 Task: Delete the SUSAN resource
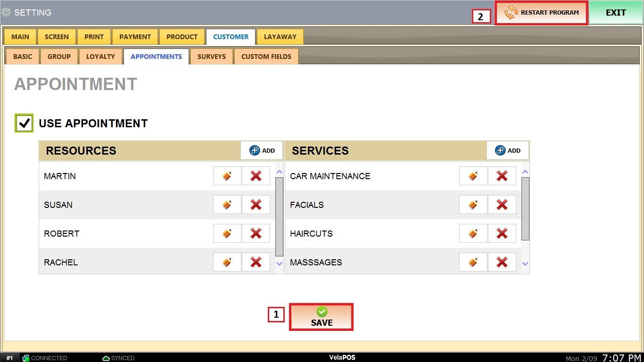click(x=256, y=205)
